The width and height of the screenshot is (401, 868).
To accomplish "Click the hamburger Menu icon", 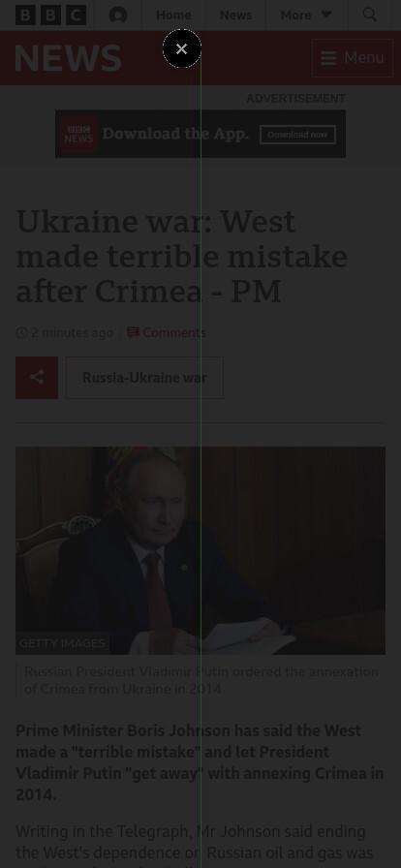I will pos(328,57).
